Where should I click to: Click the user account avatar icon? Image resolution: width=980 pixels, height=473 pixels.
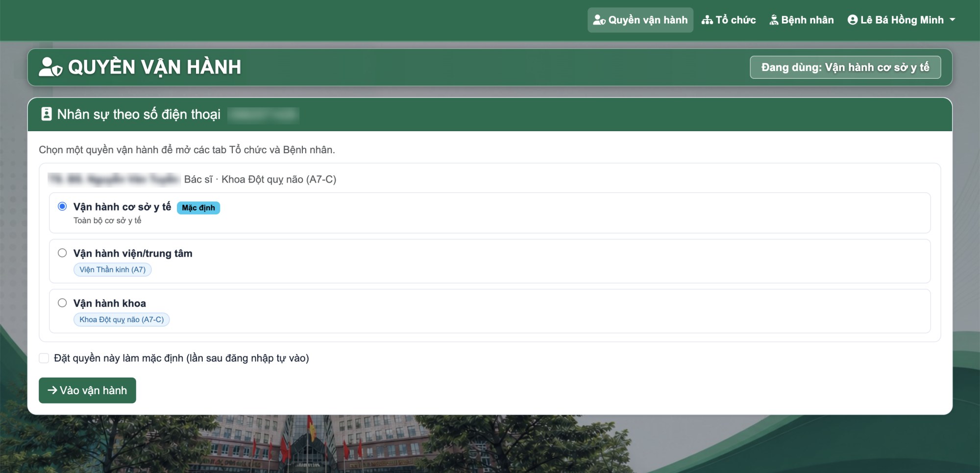click(x=853, y=20)
